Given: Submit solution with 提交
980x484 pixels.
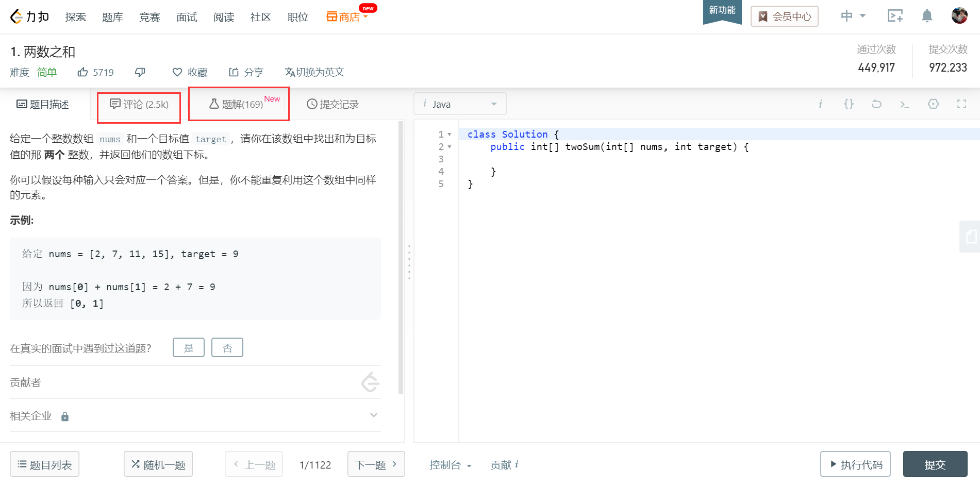Looking at the screenshot, I should (935, 464).
